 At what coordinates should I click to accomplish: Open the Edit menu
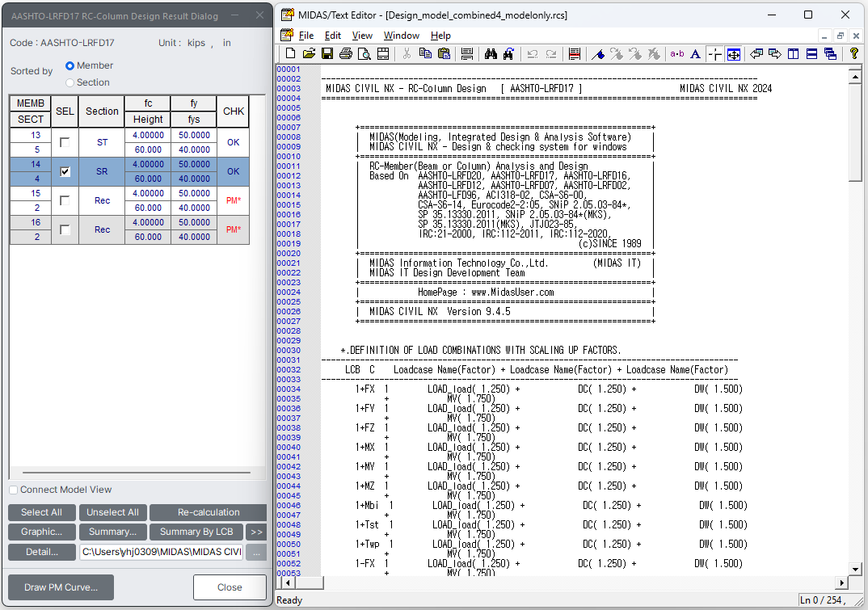333,36
